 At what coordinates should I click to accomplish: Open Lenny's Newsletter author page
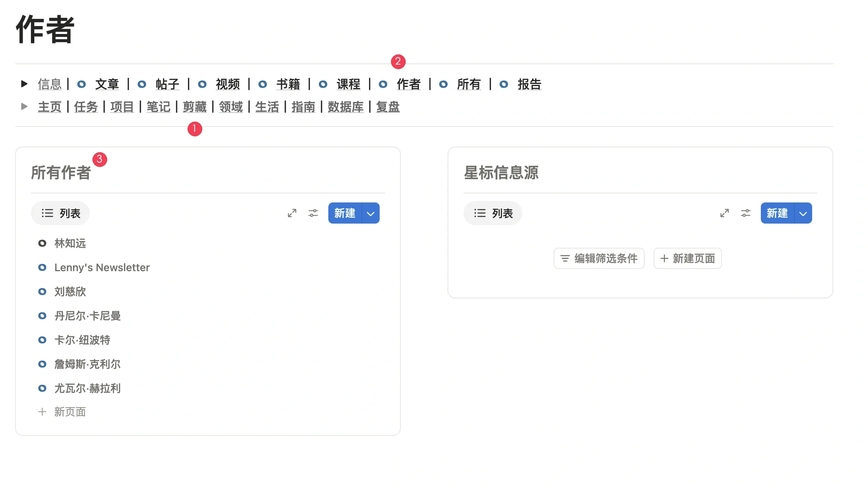point(102,267)
